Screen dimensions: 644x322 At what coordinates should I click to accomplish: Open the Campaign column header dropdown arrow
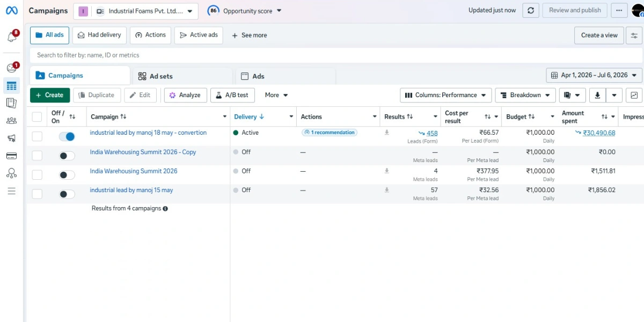click(225, 117)
